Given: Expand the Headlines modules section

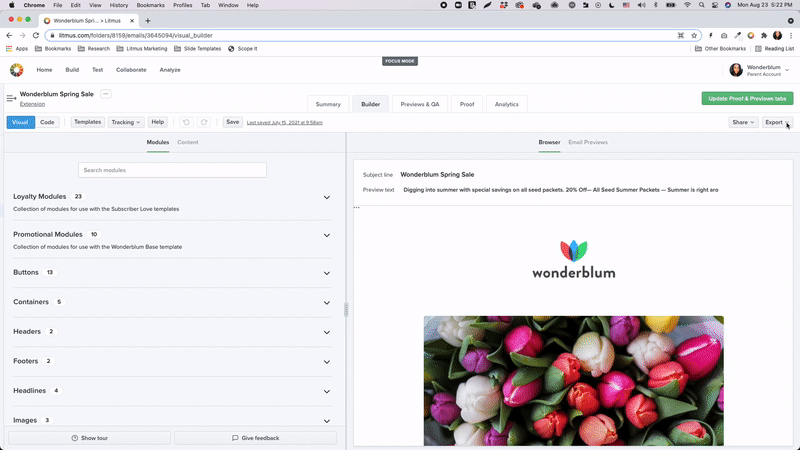Looking at the screenshot, I should (x=327, y=391).
